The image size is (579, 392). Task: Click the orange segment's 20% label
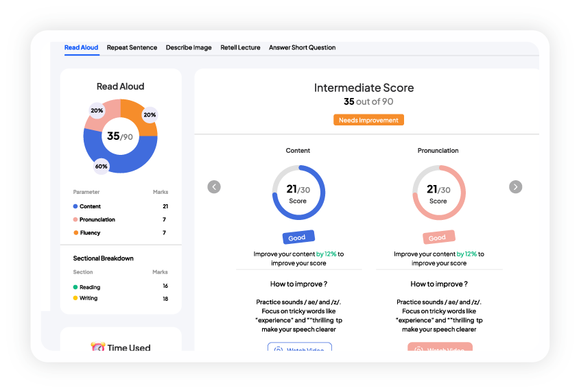click(150, 114)
